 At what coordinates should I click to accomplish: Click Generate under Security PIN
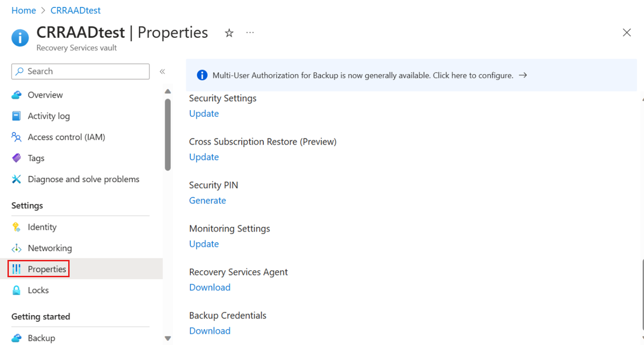tap(207, 201)
